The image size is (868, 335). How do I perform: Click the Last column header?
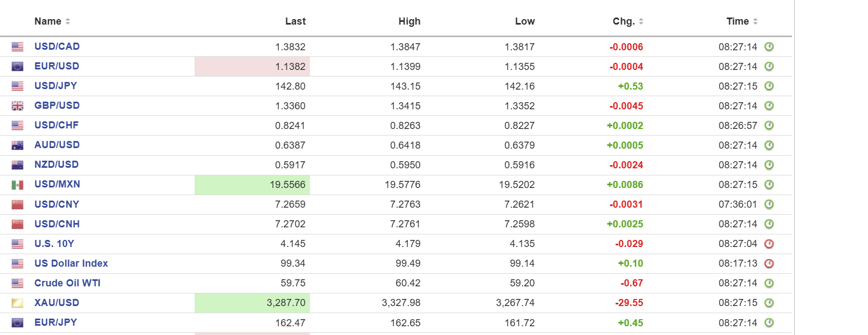click(x=295, y=21)
